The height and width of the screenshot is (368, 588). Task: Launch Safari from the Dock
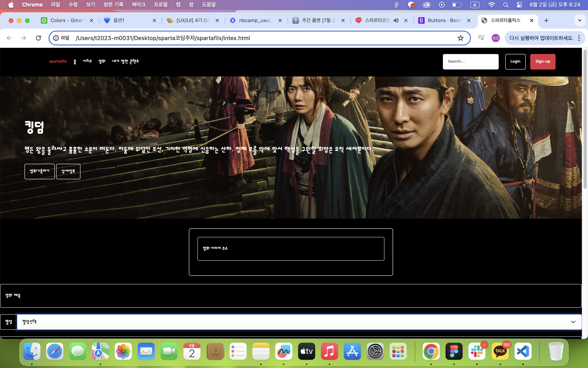pyautogui.click(x=55, y=351)
